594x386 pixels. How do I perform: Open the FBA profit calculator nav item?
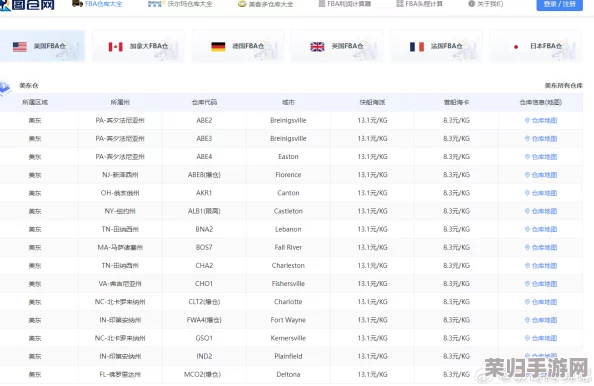tap(344, 4)
